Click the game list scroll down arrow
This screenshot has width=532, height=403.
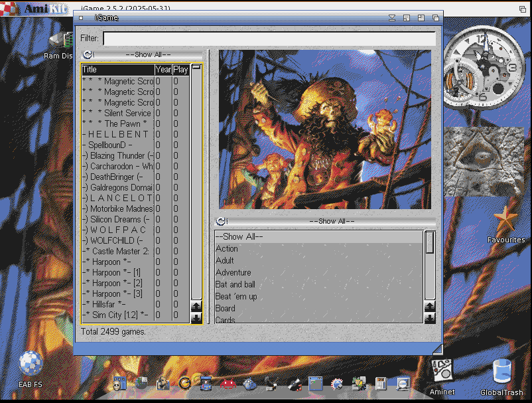point(196,318)
